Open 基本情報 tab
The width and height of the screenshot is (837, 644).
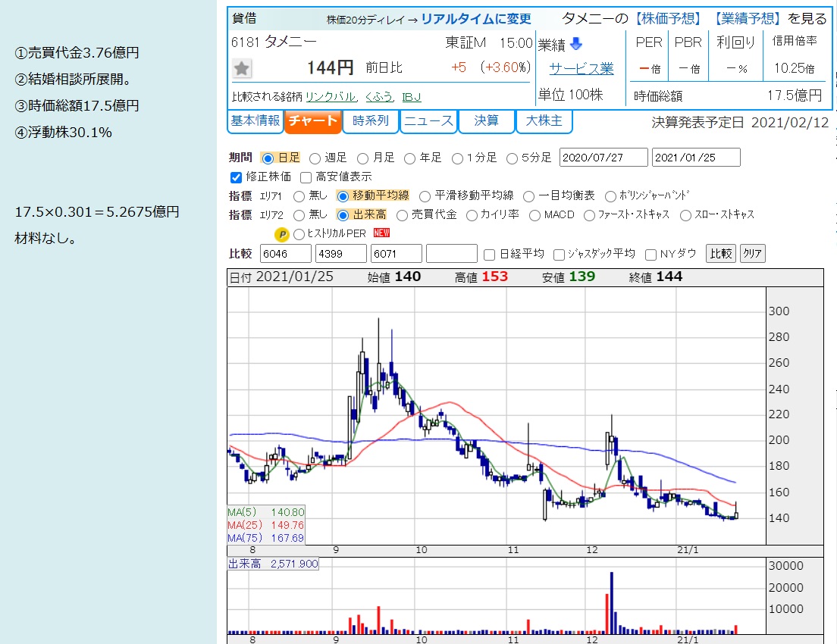[255, 120]
